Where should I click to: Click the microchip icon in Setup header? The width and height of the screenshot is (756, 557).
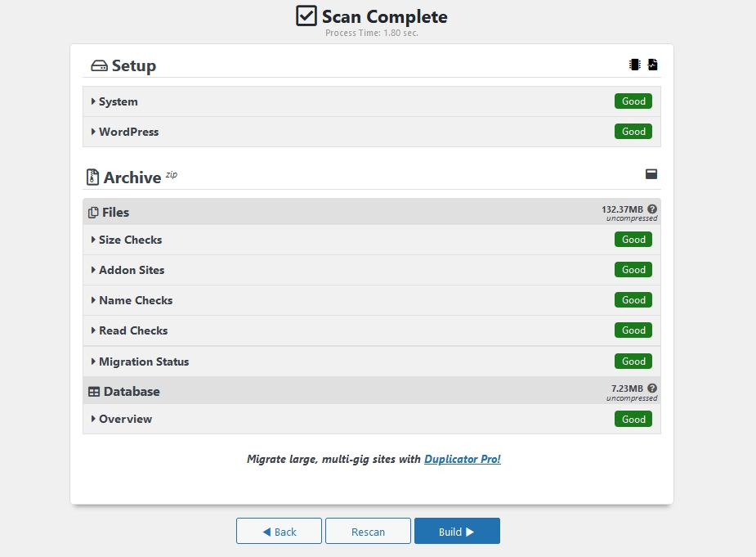[x=635, y=65]
